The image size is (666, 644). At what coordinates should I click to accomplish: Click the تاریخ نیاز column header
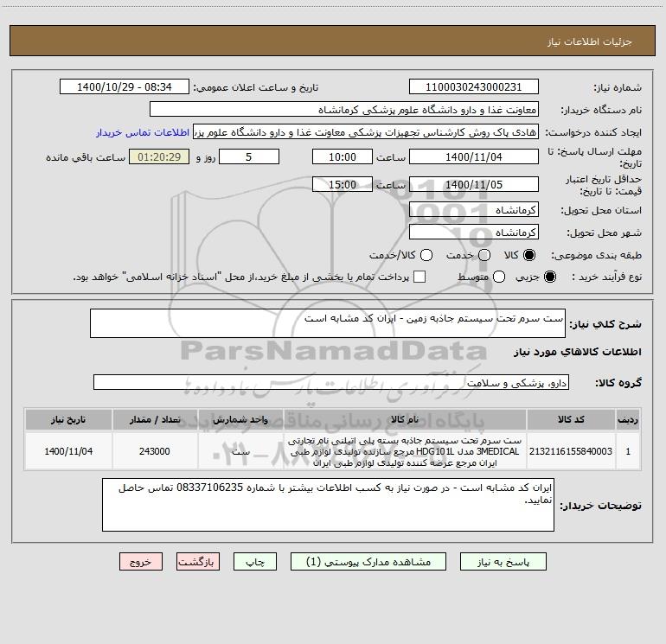pos(68,419)
